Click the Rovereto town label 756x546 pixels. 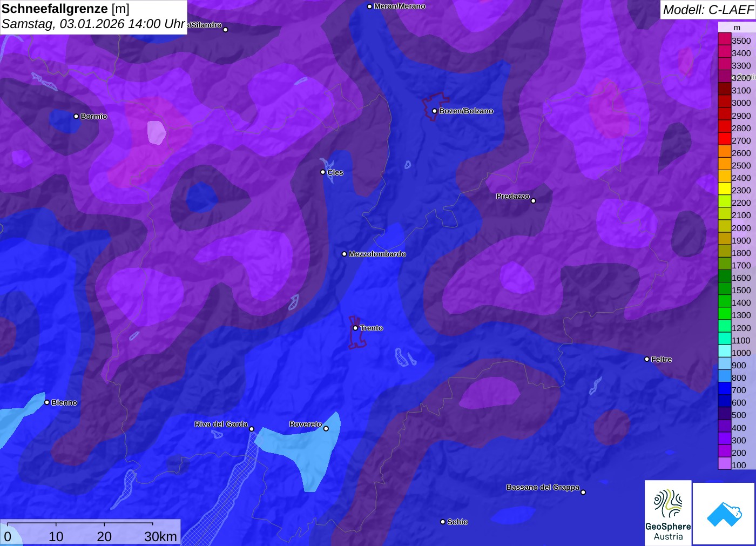point(306,424)
